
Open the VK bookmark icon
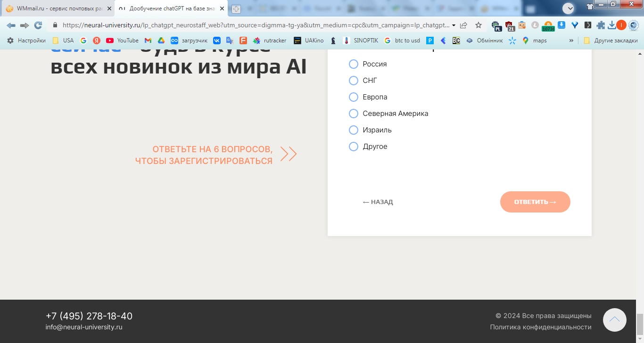tap(217, 41)
